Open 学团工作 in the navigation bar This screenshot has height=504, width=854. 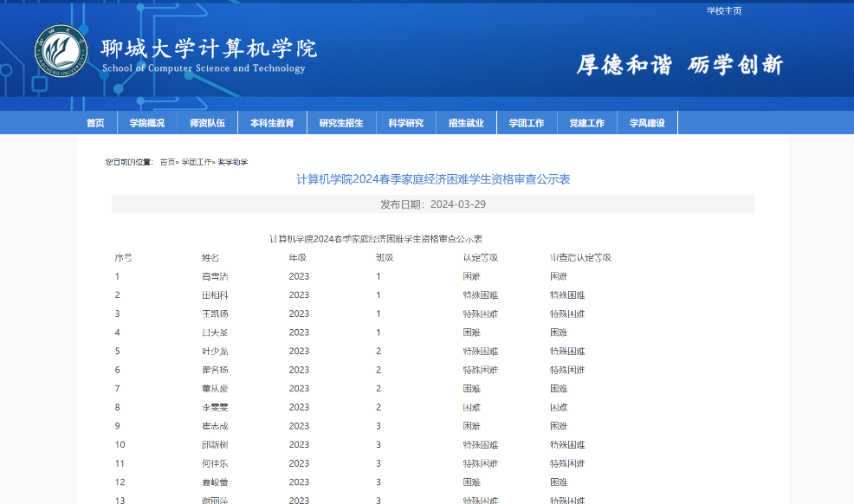(527, 123)
